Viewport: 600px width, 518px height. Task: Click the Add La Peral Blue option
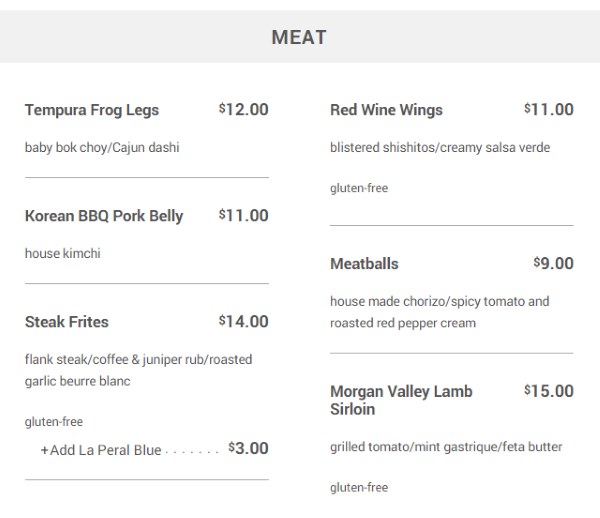point(101,450)
